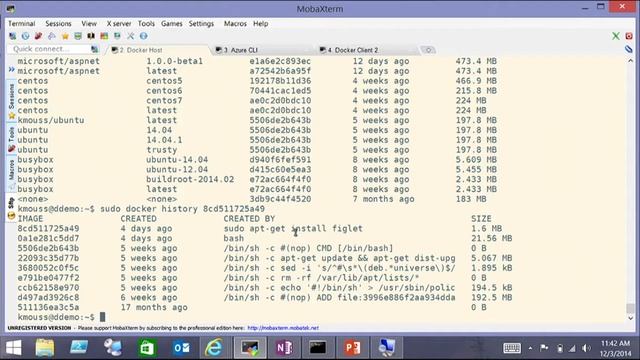The height and width of the screenshot is (360, 640).
Task: Click the blue Help toolbar icon
Action: (143, 36)
